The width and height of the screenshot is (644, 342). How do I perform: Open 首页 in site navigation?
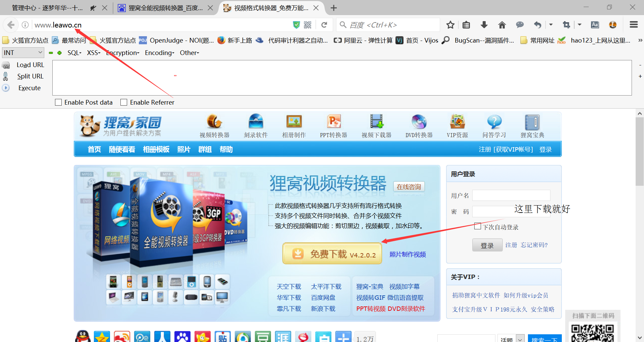pos(94,149)
